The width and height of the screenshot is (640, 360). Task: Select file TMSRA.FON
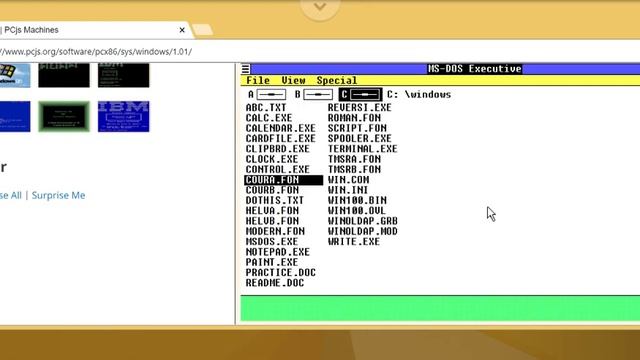click(x=354, y=159)
